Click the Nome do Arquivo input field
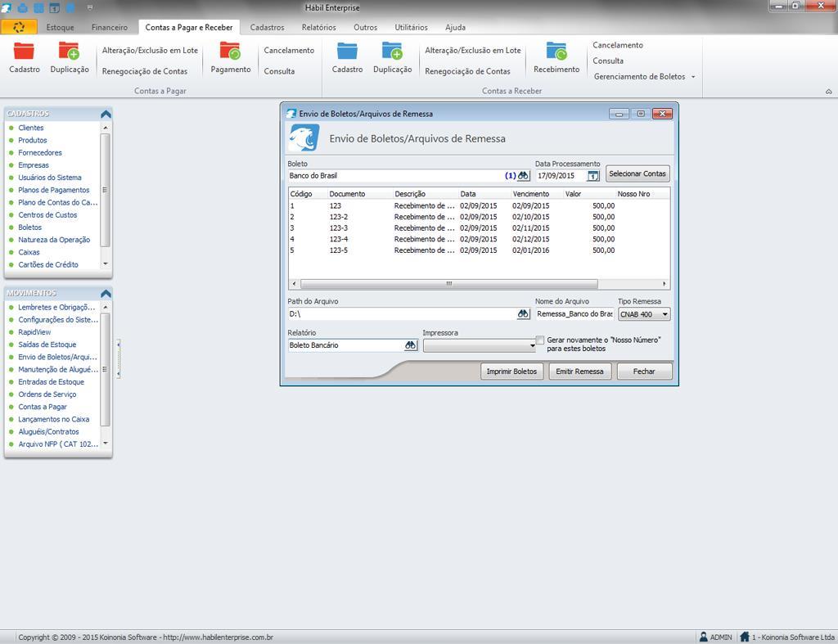 [x=574, y=313]
